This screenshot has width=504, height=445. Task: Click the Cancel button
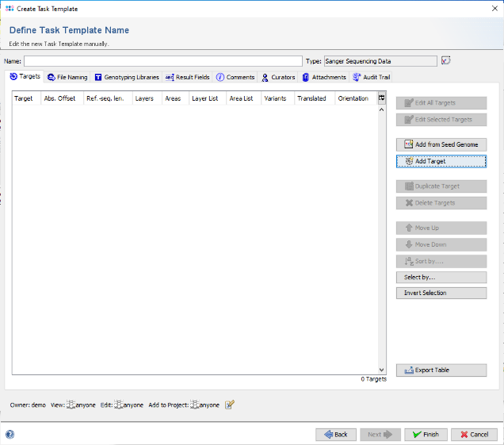click(474, 435)
